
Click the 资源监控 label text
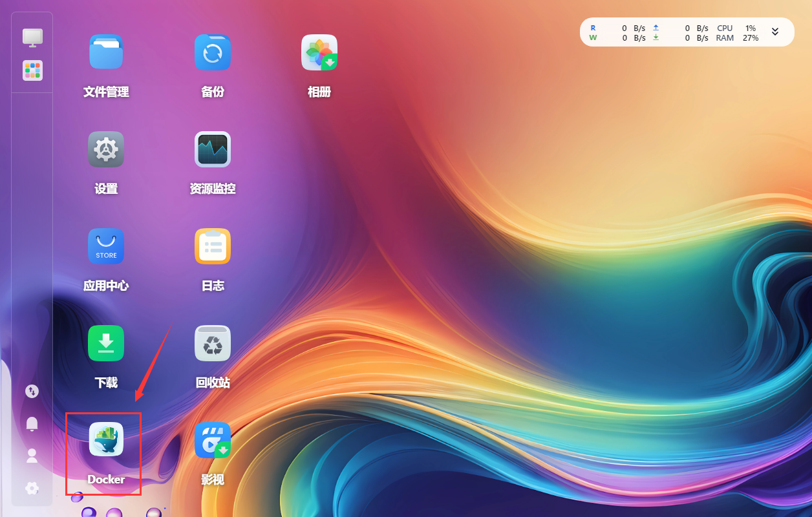click(x=213, y=189)
